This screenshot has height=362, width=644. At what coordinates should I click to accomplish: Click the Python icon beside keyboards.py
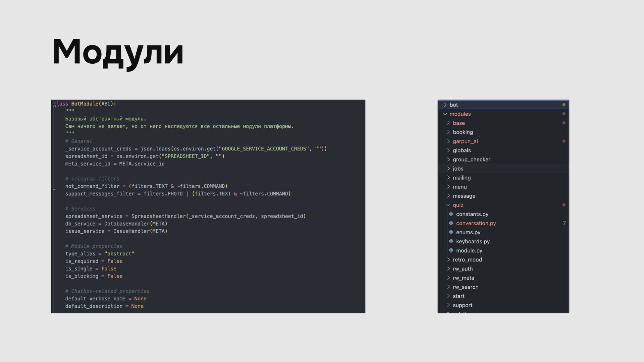[451, 241]
